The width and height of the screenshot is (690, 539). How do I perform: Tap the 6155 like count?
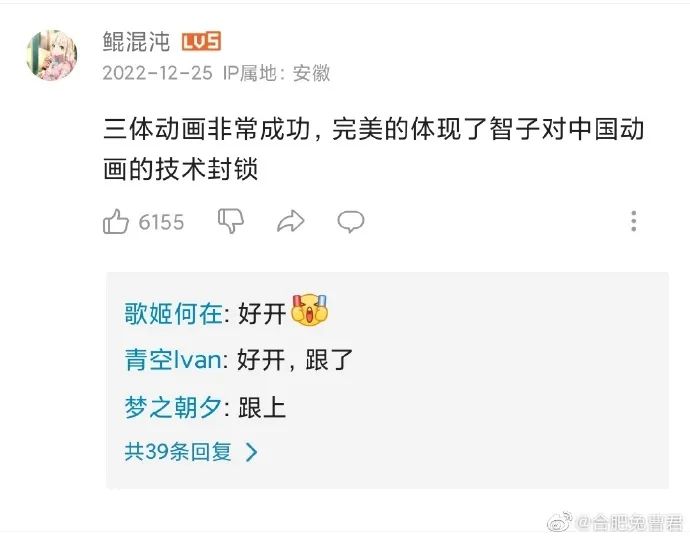pos(161,222)
